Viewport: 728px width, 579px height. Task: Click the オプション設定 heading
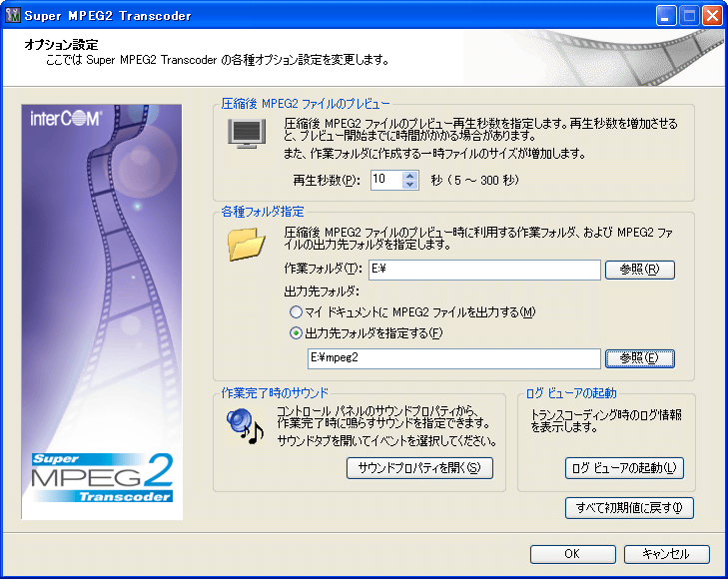[x=61, y=45]
